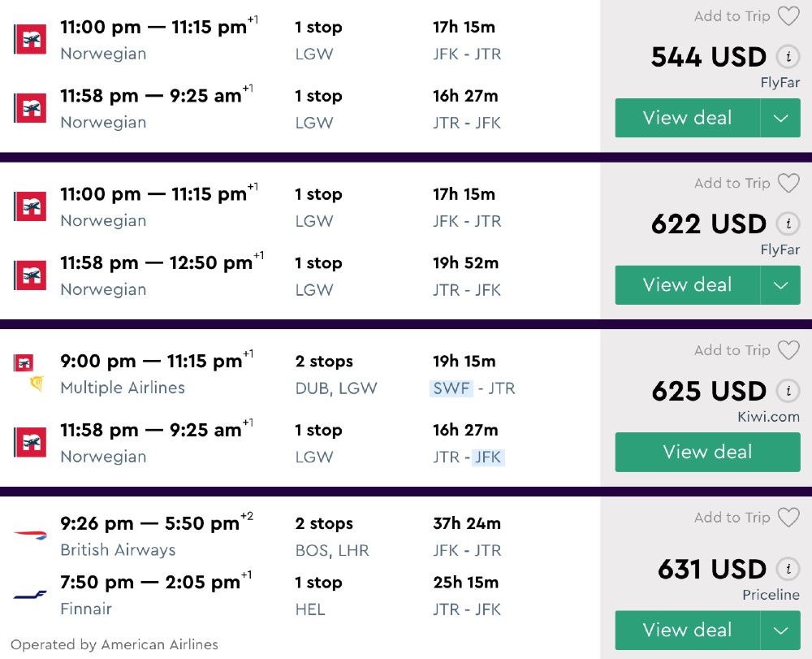Toggle heart to save the 544 USD trip

(x=788, y=16)
